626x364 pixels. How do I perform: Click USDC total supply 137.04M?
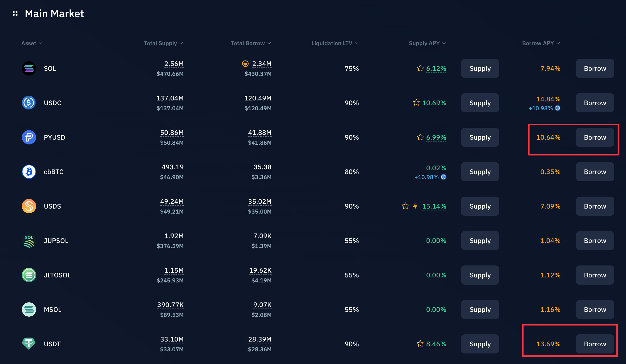tap(170, 98)
